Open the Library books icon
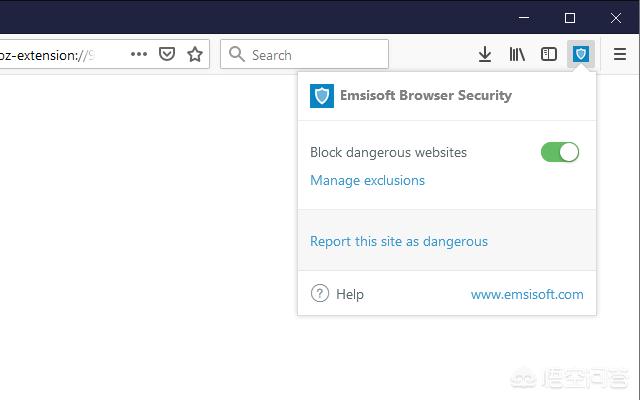 pyautogui.click(x=517, y=54)
